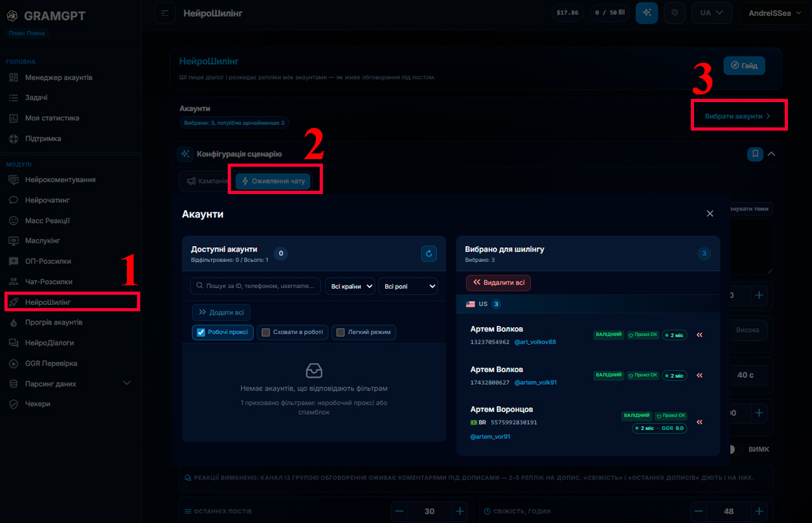Image resolution: width=812 pixels, height=523 pixels.
Task: Click the Маслукінг module icon
Action: (x=13, y=240)
